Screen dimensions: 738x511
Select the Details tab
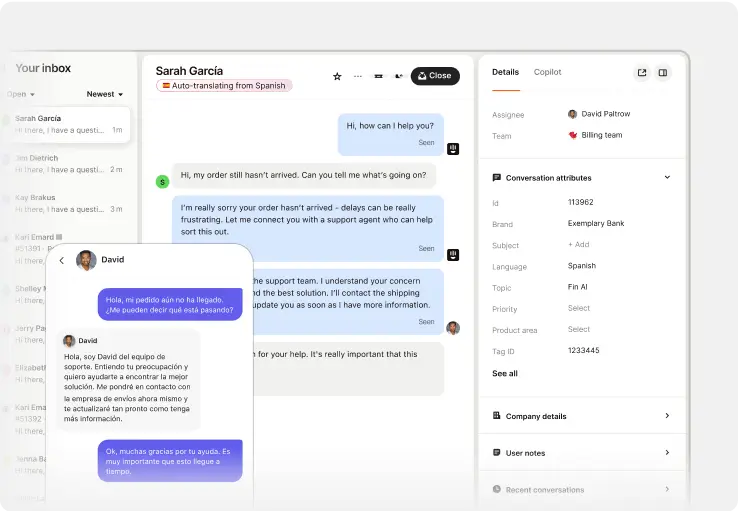click(x=505, y=72)
